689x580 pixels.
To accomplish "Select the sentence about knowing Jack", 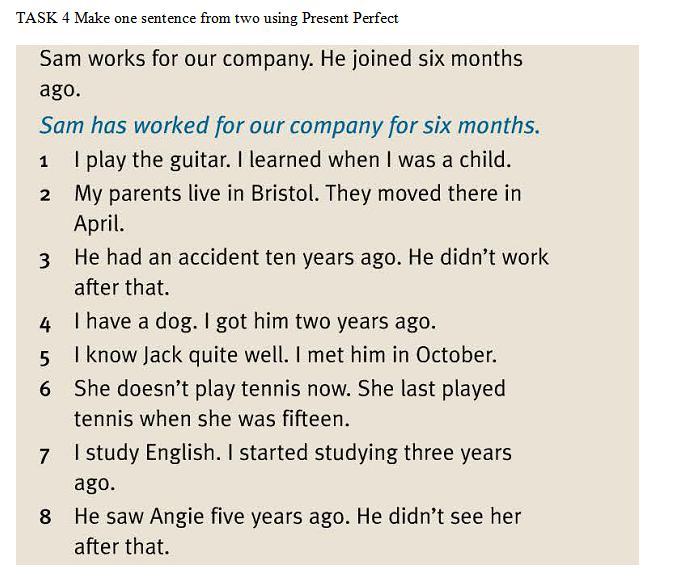I will click(285, 355).
